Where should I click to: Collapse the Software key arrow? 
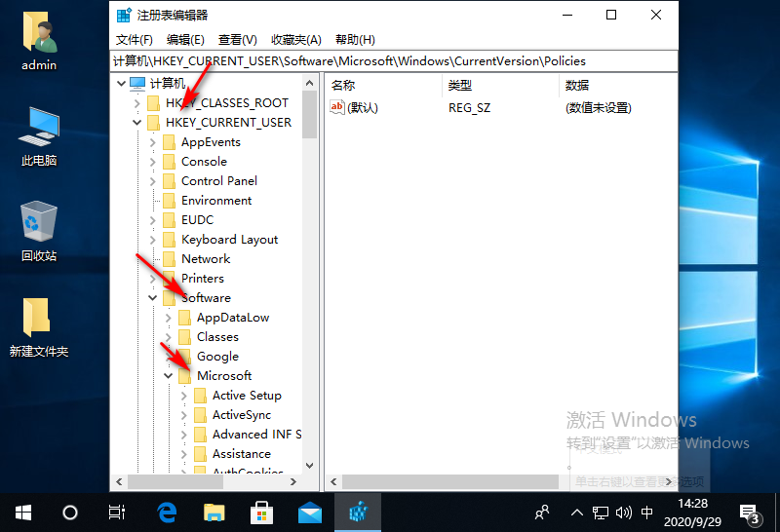pyautogui.click(x=152, y=298)
